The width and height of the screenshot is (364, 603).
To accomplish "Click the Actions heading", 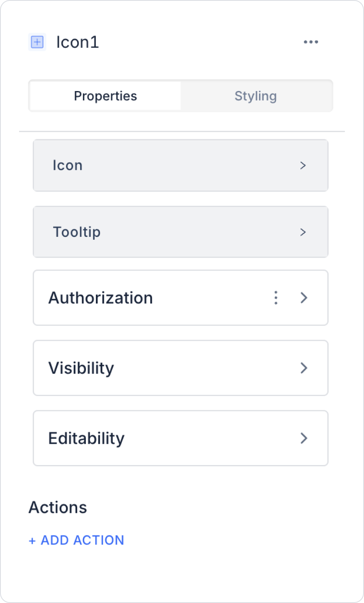I will pyautogui.click(x=58, y=507).
